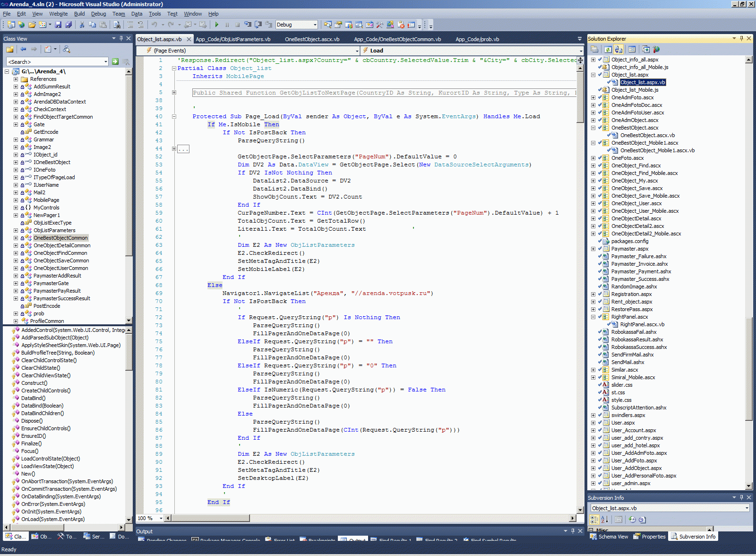756x556 pixels.
Task: Click the Sort Alphabetical icon in Subversion Info
Action: 604,520
